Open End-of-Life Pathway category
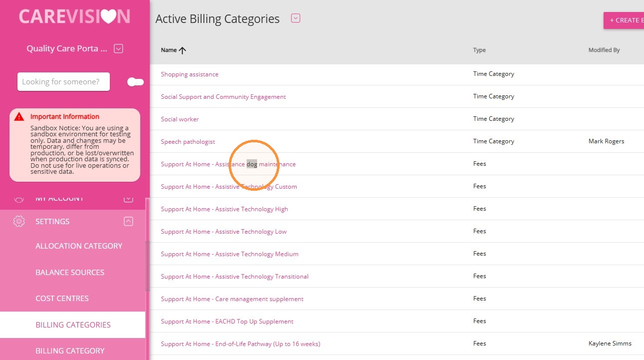 (241, 344)
